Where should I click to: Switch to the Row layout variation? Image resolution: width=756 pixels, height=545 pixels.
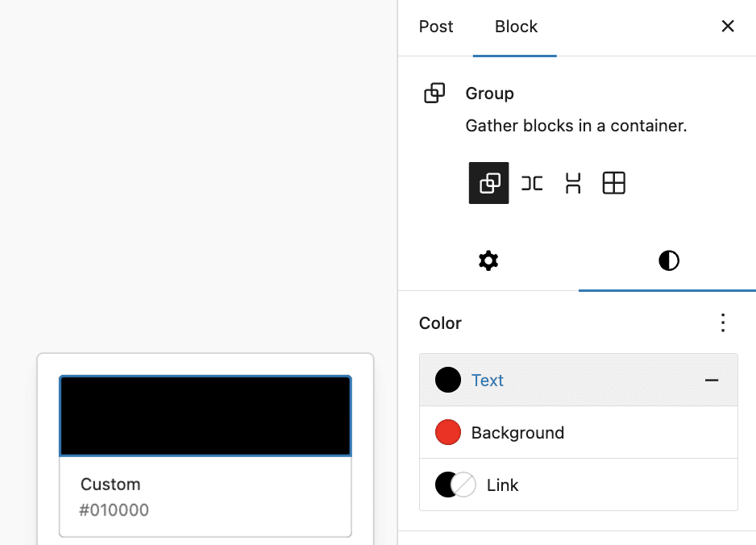coord(532,184)
